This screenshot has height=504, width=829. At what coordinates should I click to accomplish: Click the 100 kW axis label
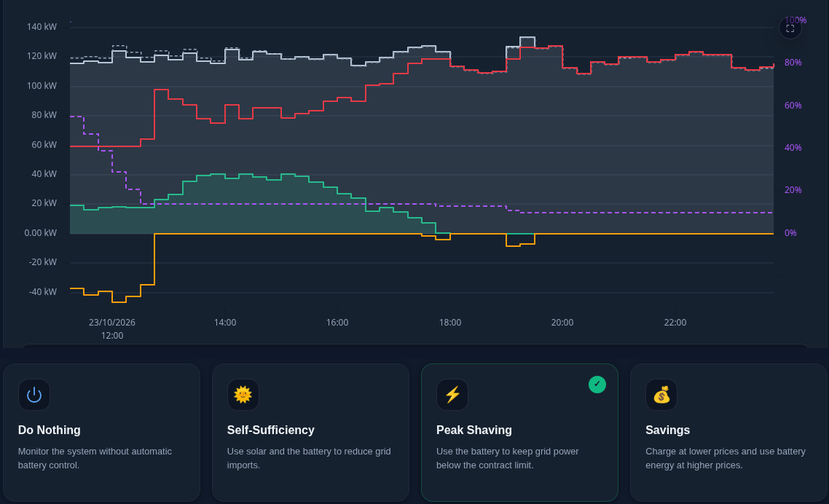pyautogui.click(x=42, y=86)
